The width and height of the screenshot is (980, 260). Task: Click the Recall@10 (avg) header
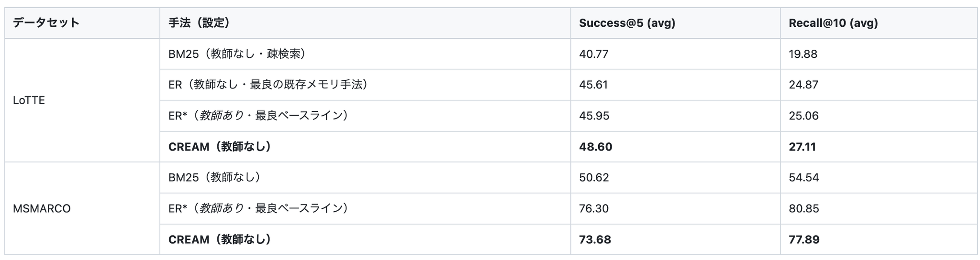click(833, 23)
